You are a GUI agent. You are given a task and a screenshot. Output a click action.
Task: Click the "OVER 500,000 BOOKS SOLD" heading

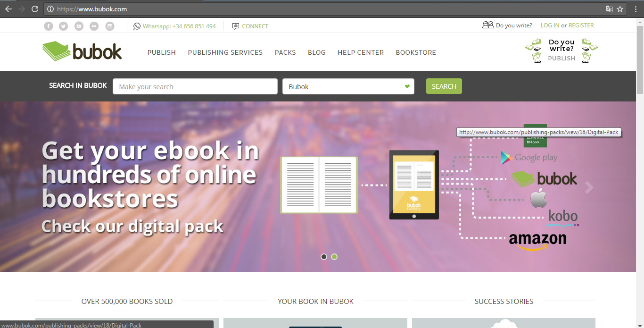[x=127, y=301]
